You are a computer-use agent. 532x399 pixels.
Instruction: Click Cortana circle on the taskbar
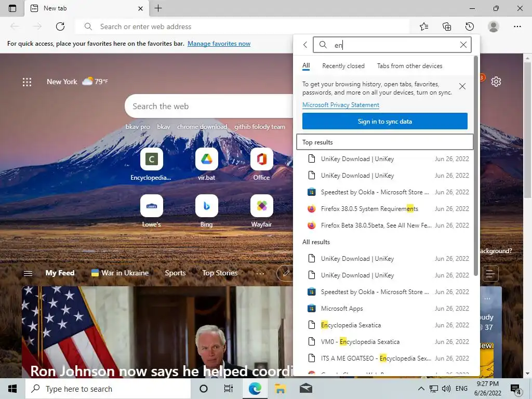click(x=204, y=389)
